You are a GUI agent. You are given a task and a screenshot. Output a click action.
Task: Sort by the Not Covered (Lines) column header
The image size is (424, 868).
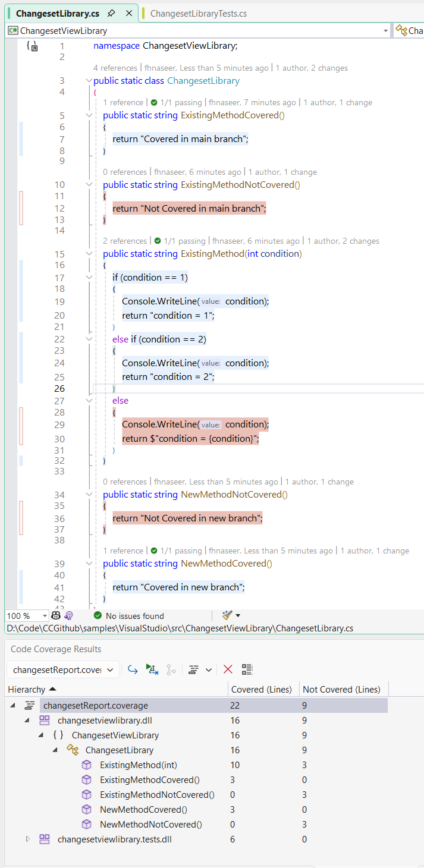point(341,689)
